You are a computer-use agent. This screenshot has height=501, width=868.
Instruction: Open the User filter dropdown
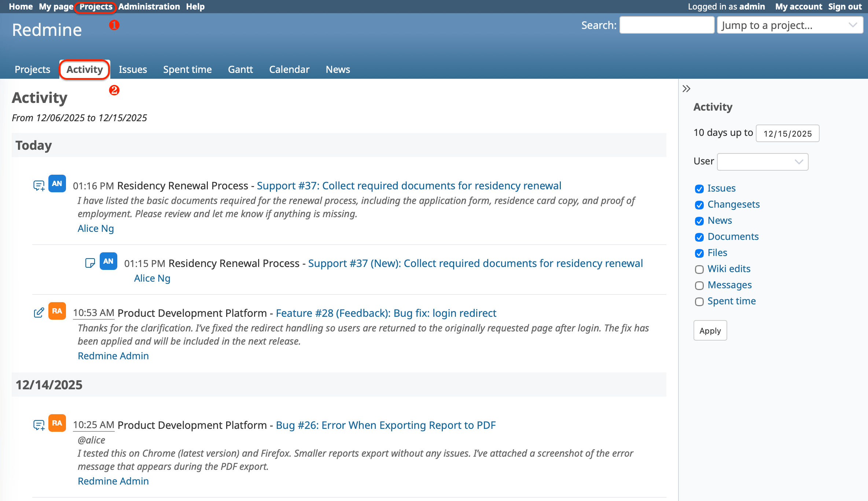(x=762, y=162)
